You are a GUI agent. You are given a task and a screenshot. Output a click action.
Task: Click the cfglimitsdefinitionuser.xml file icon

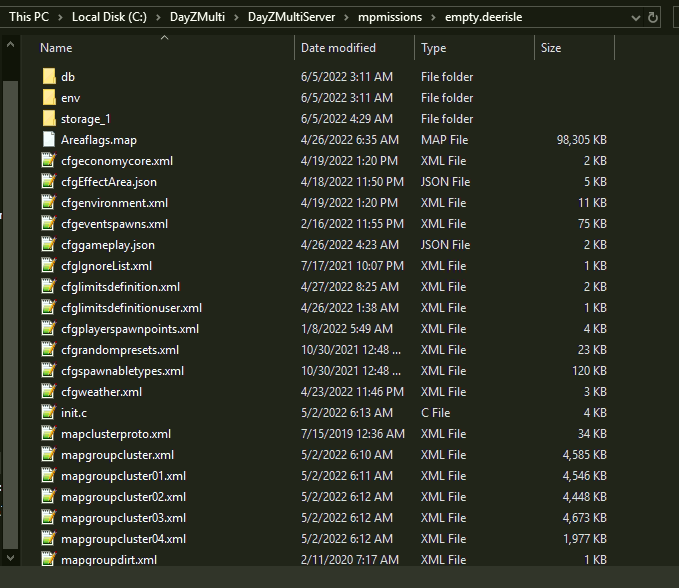[49, 307]
